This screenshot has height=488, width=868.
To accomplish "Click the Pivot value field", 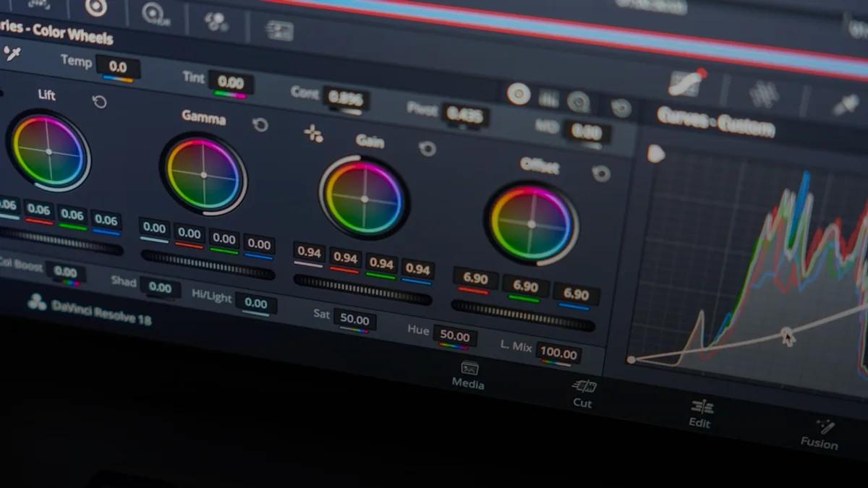I will [x=467, y=114].
